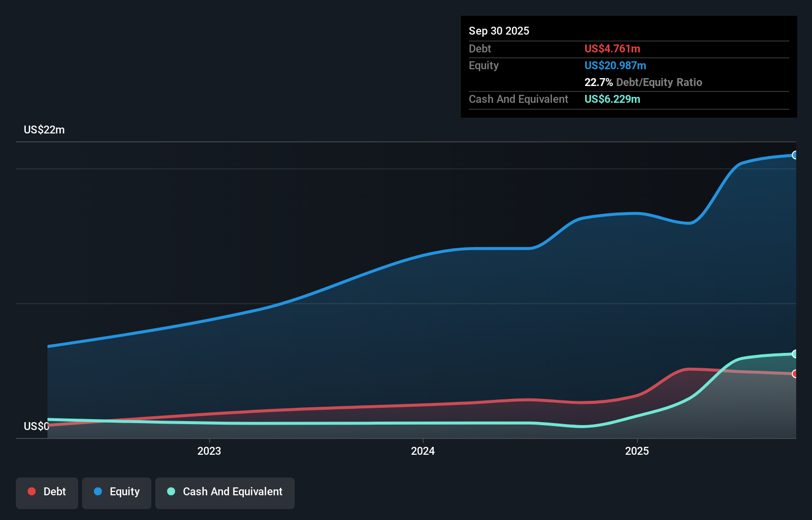Click the Debt endpoint marker on the chart
This screenshot has height=520, width=812.
pyautogui.click(x=795, y=374)
